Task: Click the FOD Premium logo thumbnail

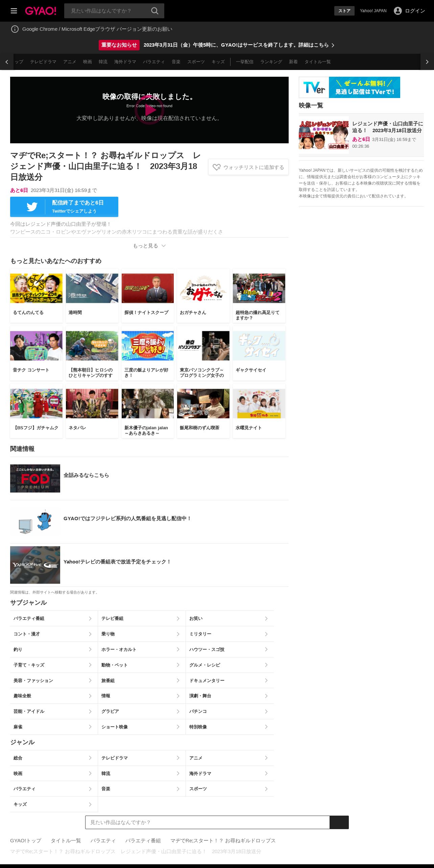Action: click(x=35, y=478)
